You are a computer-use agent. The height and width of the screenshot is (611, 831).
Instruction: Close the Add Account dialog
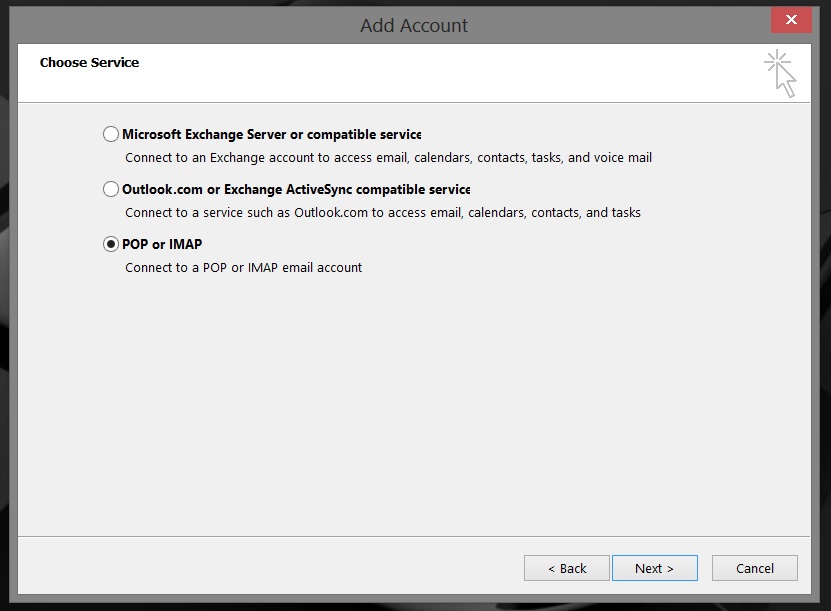(790, 19)
